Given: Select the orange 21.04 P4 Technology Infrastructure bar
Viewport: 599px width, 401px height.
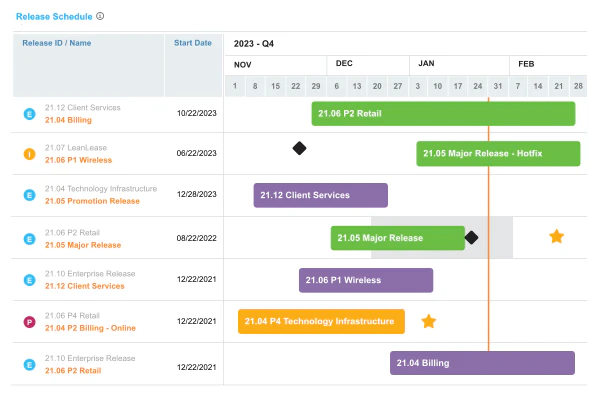Looking at the screenshot, I should (x=321, y=321).
